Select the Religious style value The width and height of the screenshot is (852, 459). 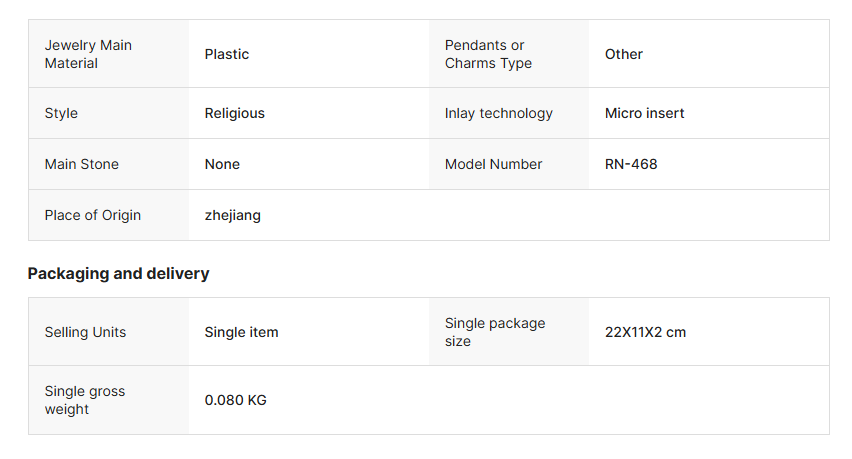tap(235, 113)
